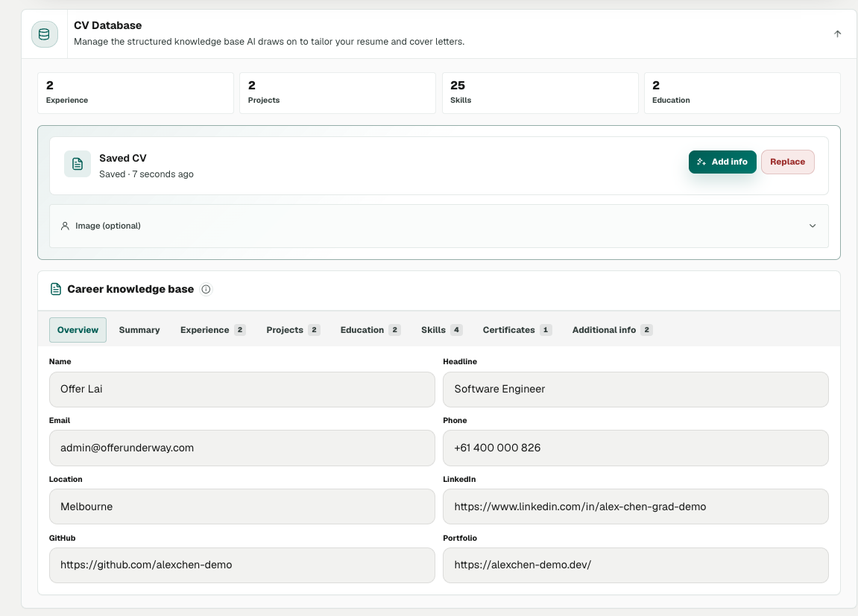Click the CV Database cylinder icon
The width and height of the screenshot is (858, 616).
[44, 34]
